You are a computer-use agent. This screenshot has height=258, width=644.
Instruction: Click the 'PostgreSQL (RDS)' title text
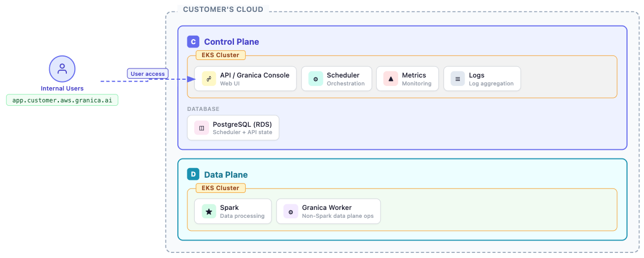[242, 124]
